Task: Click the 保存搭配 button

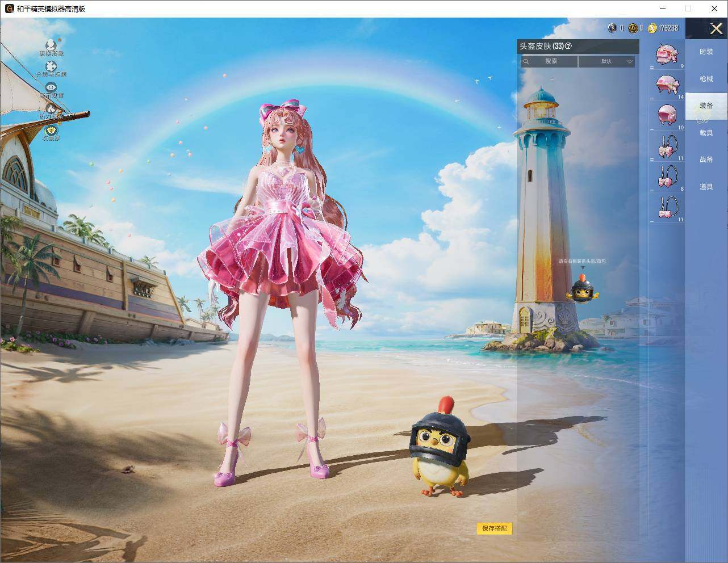Action: [x=495, y=528]
